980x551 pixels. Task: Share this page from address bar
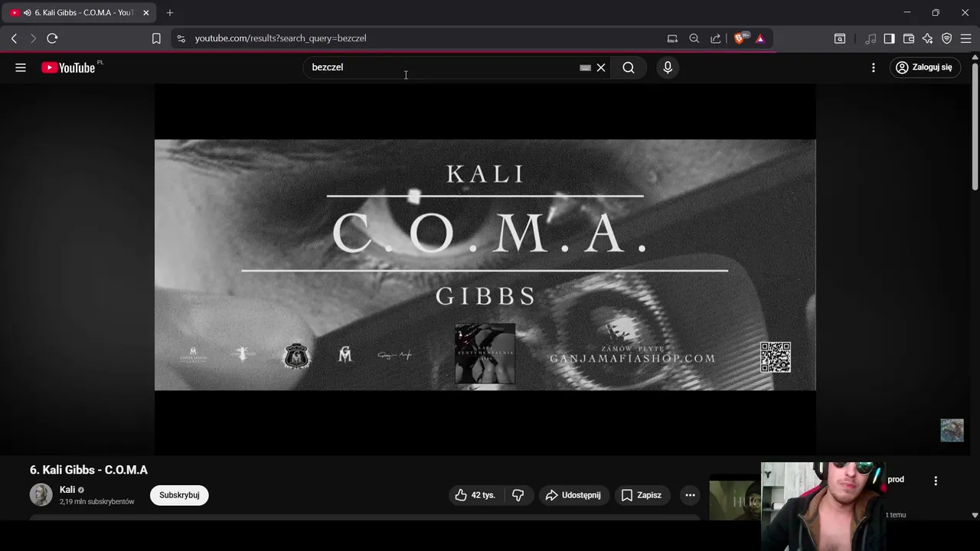pyautogui.click(x=715, y=38)
